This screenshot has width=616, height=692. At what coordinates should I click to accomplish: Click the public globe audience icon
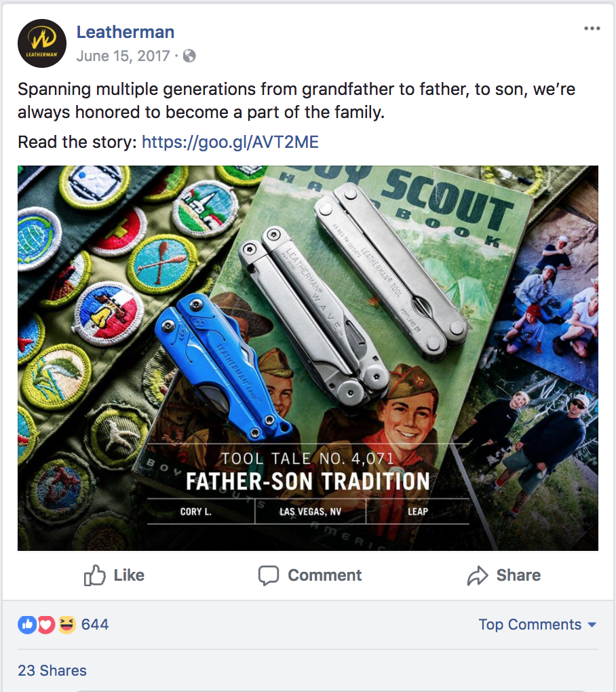[x=189, y=56]
